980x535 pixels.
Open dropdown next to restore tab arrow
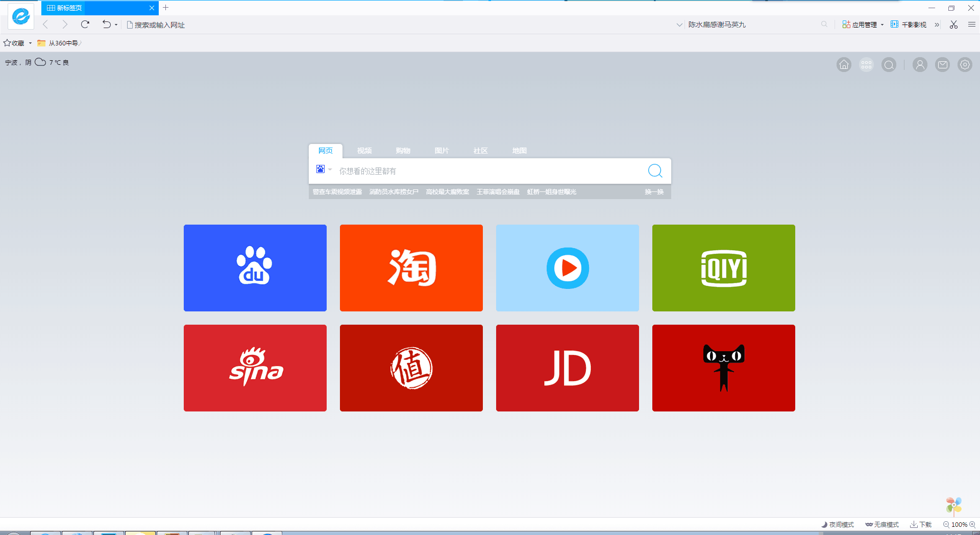[116, 25]
